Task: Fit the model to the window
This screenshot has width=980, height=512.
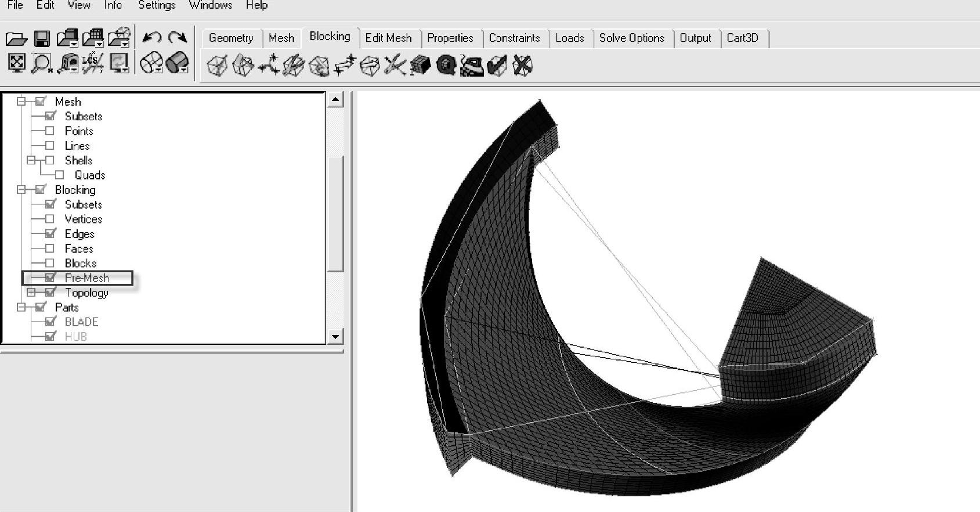Action: coord(17,62)
